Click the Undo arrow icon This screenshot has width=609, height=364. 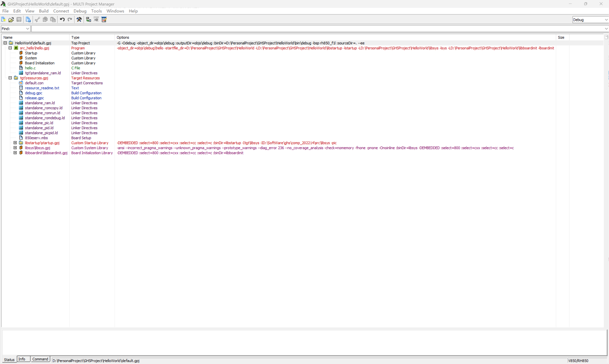[x=62, y=20]
